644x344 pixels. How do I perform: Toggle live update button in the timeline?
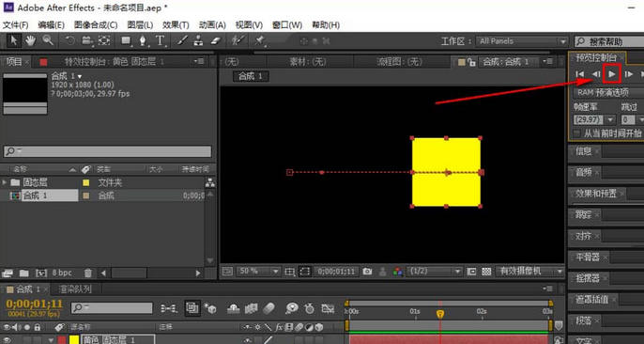(x=192, y=308)
